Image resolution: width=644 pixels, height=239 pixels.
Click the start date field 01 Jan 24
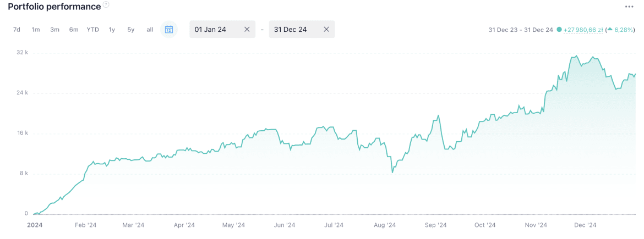(215, 30)
